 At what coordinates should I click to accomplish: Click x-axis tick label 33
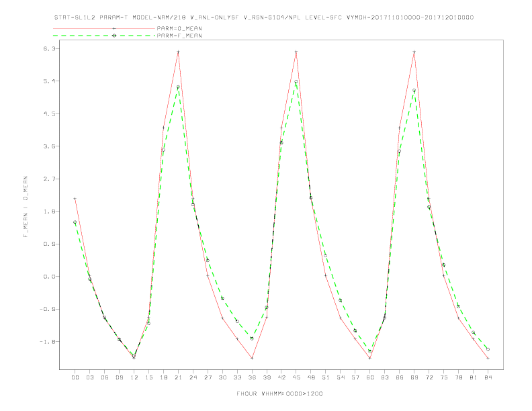(x=237, y=377)
